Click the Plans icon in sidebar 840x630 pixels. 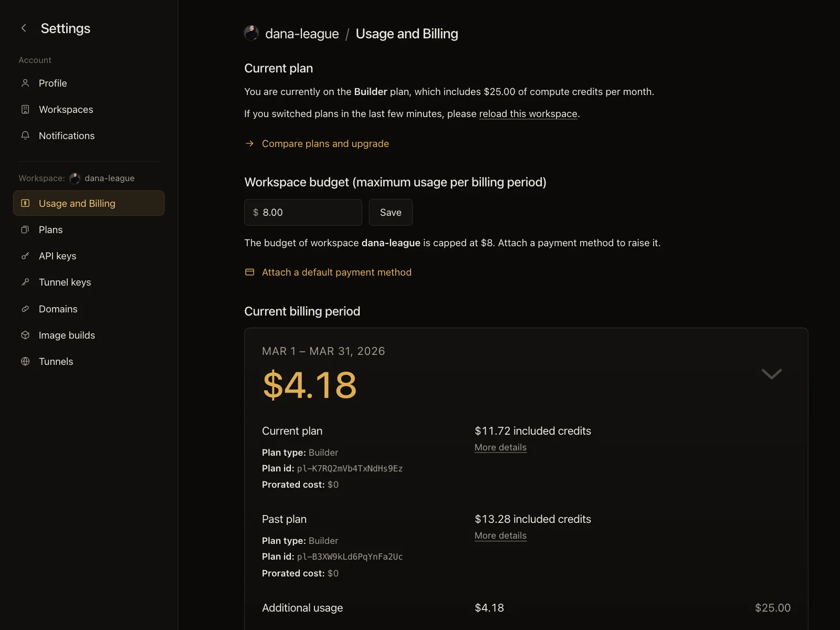click(x=25, y=229)
